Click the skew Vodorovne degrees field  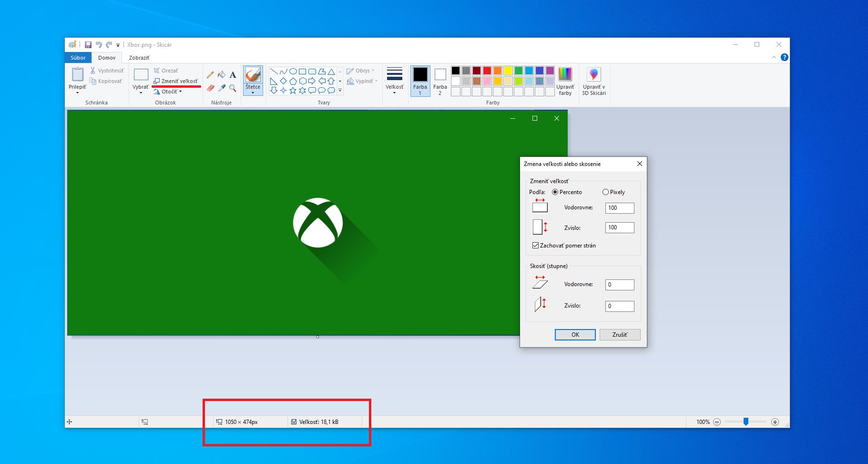click(620, 285)
